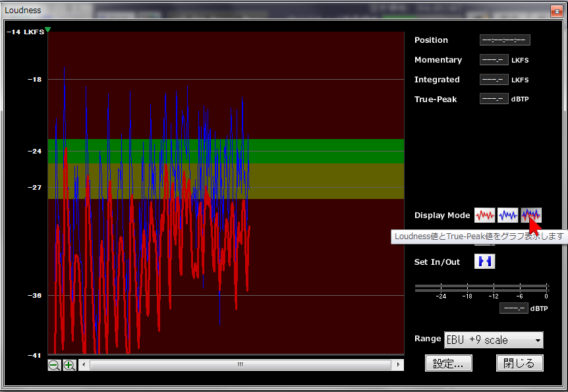Viewport: 568px width, 392px height.
Task: Click the scrollbar's left arrow
Action: pos(84,364)
